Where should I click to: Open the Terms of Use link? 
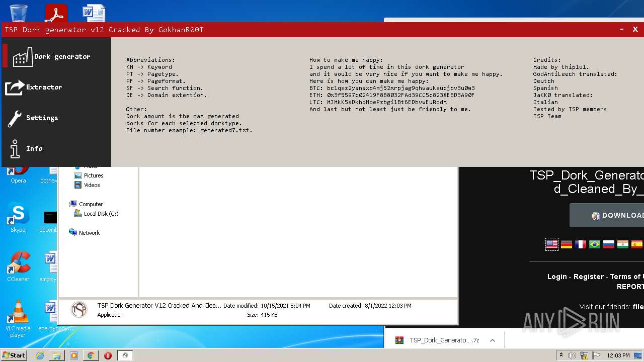click(627, 277)
